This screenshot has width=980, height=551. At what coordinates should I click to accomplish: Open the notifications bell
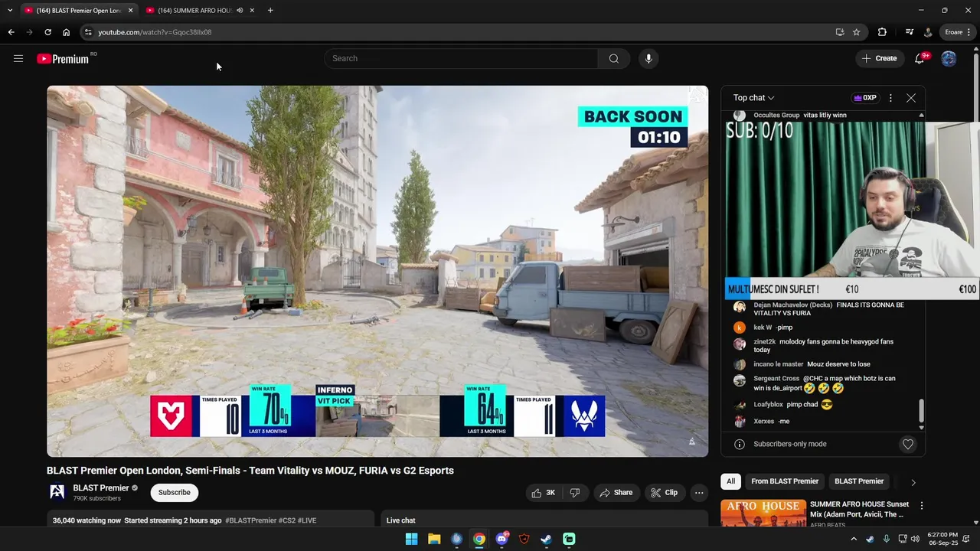point(920,59)
